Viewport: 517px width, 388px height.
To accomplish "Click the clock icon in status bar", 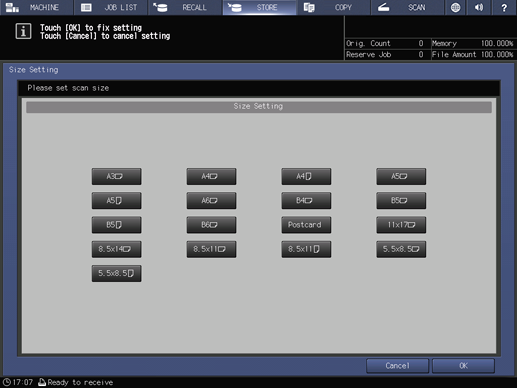I will pos(7,382).
